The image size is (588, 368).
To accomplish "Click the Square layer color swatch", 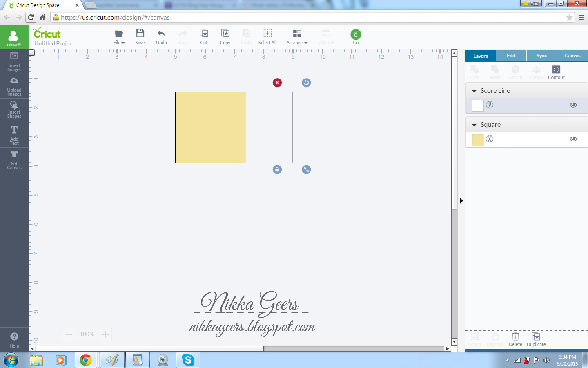I will pyautogui.click(x=477, y=139).
